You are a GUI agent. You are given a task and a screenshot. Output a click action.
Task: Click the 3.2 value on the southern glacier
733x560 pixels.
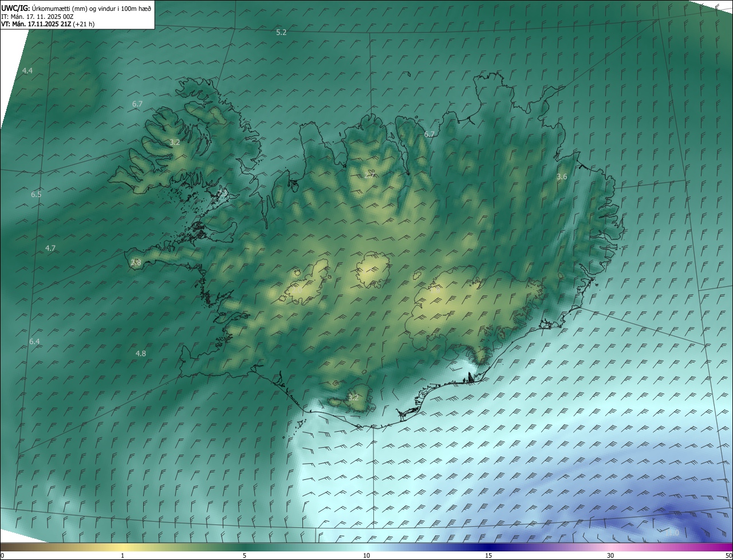pos(353,397)
